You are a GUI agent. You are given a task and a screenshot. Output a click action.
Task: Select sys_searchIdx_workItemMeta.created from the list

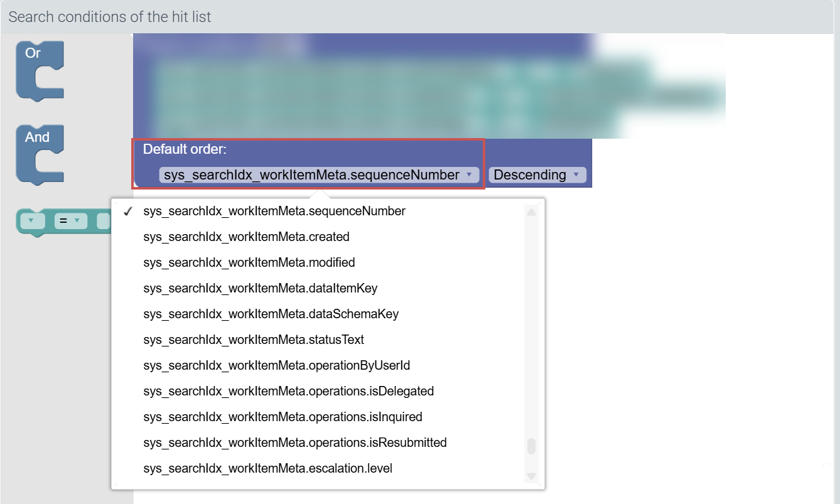247,237
